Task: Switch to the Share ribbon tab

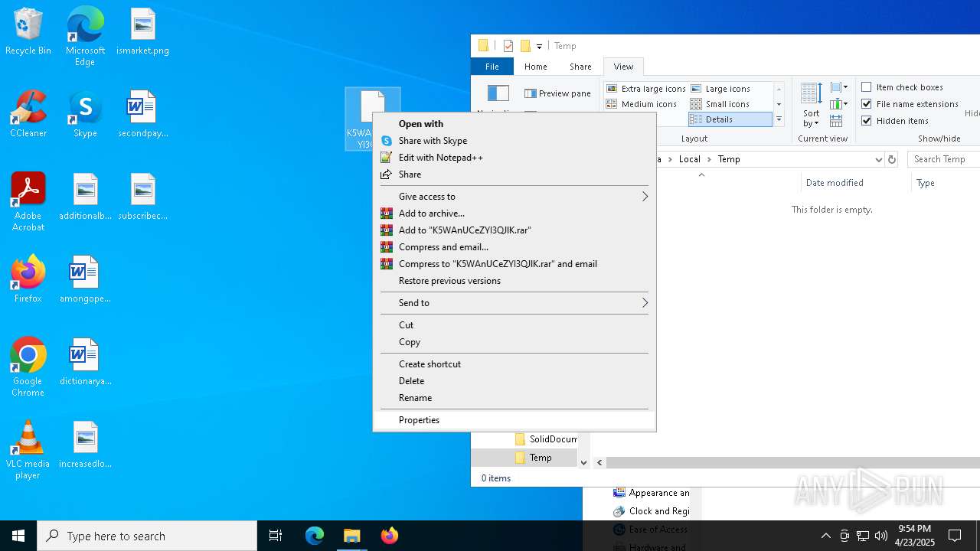Action: (x=580, y=67)
